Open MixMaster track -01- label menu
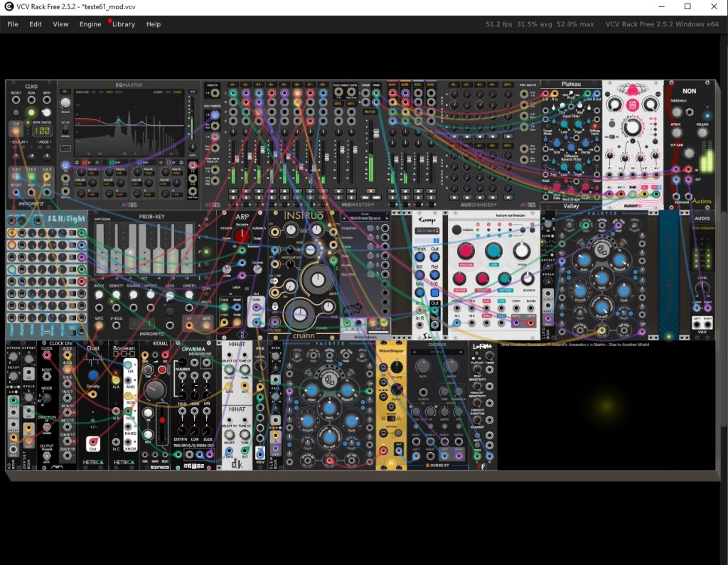Image resolution: width=728 pixels, height=565 pixels. pos(232,85)
